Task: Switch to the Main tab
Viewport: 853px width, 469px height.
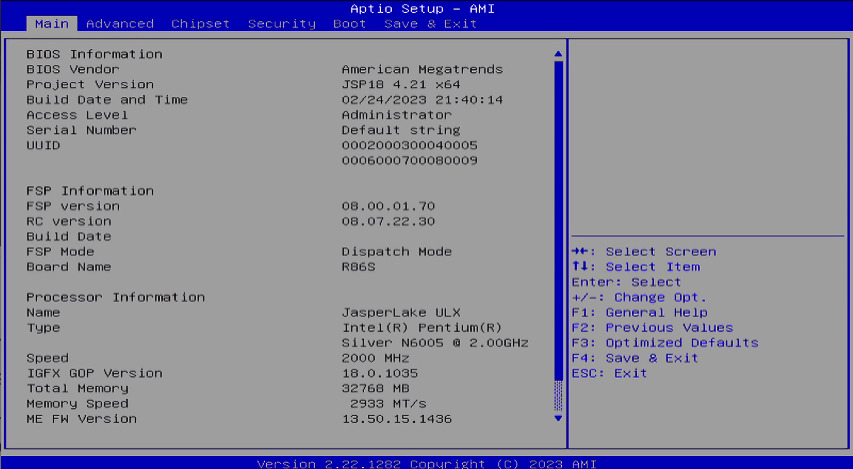Action: [x=52, y=24]
